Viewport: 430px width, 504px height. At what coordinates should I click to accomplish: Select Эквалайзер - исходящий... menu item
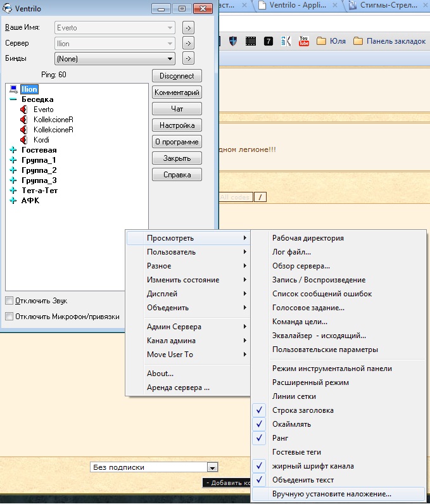pos(339,336)
